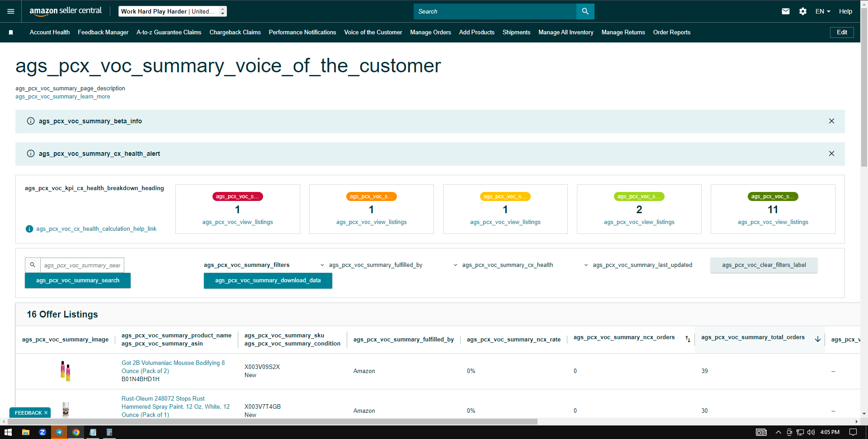Open Zoom from the taskbar
The width and height of the screenshot is (868, 439).
tap(42, 432)
